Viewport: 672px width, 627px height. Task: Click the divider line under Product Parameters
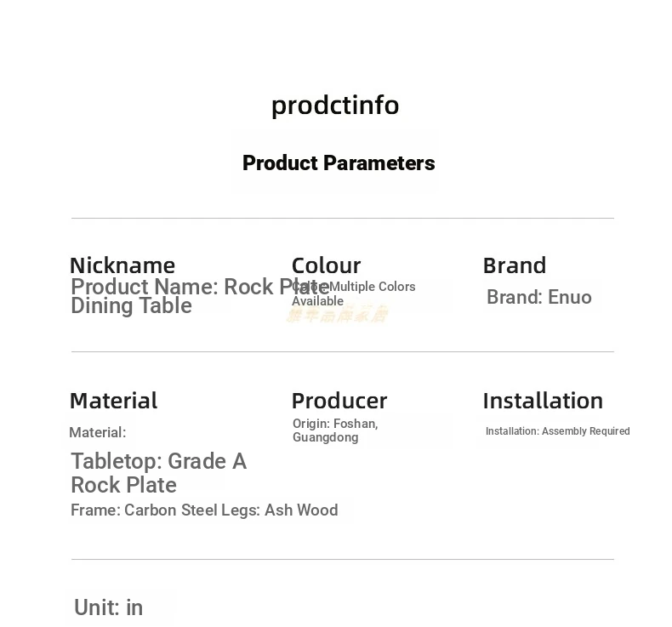pyautogui.click(x=343, y=218)
